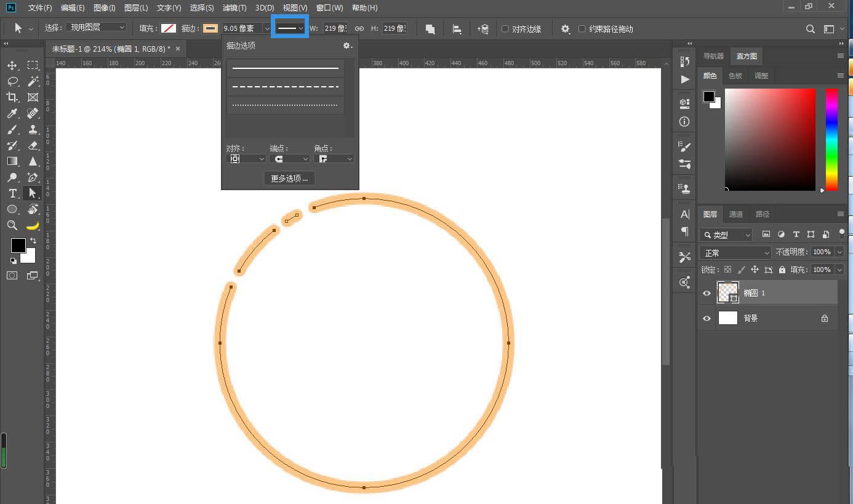The width and height of the screenshot is (853, 504).
Task: Click the 更多选项... button
Action: (290, 178)
